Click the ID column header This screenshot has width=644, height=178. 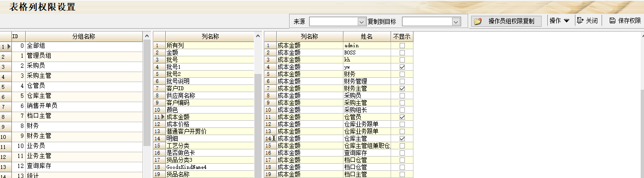[18, 36]
